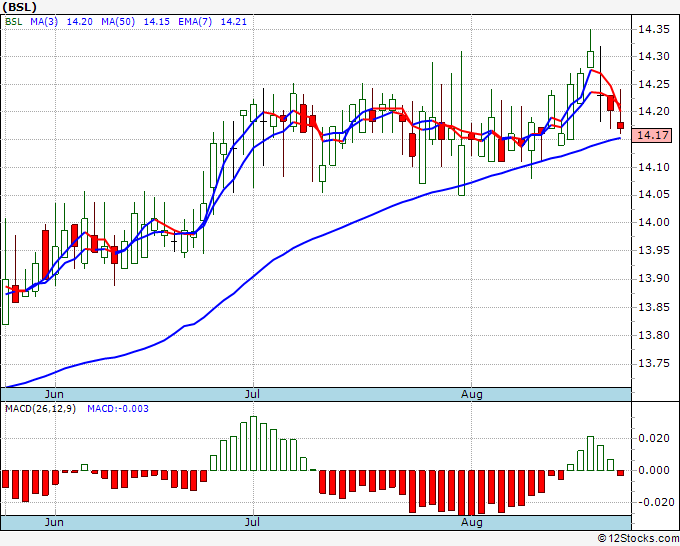Click the 14.15 MA(50) value
The image size is (680, 546).
[157, 22]
